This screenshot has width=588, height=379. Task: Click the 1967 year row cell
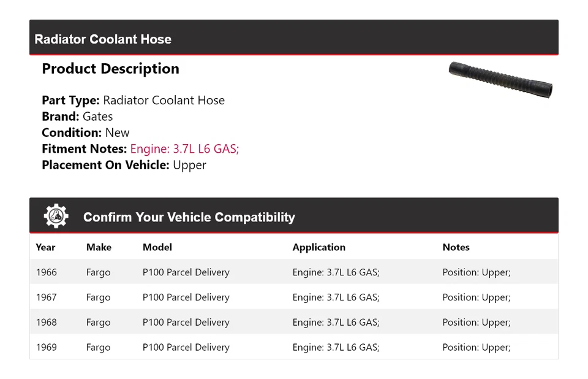tap(47, 297)
